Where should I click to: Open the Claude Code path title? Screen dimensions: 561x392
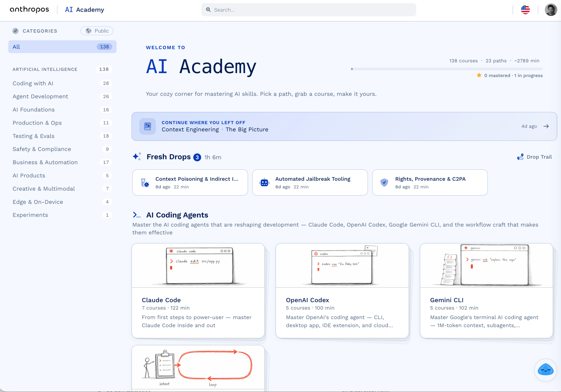pyautogui.click(x=161, y=300)
